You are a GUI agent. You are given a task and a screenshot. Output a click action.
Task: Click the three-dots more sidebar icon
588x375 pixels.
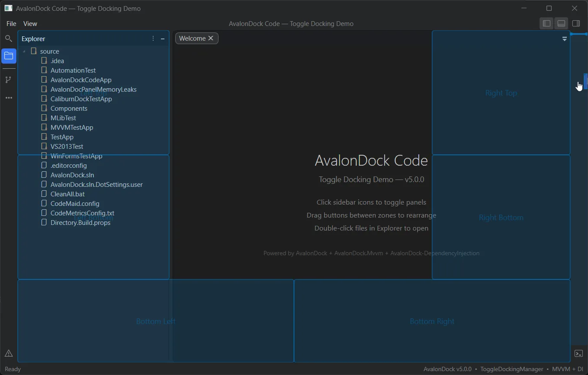click(9, 98)
